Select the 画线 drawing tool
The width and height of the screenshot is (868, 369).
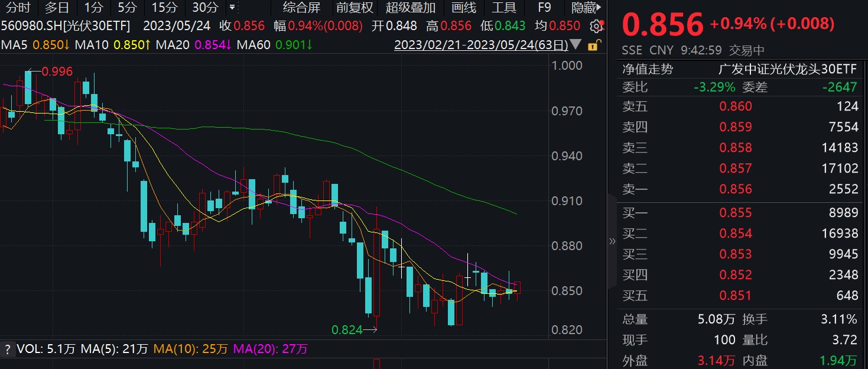(x=464, y=8)
